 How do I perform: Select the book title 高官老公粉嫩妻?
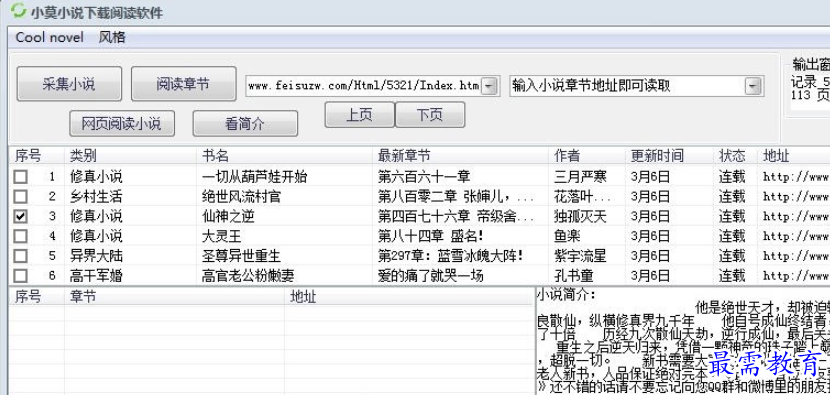(x=248, y=276)
